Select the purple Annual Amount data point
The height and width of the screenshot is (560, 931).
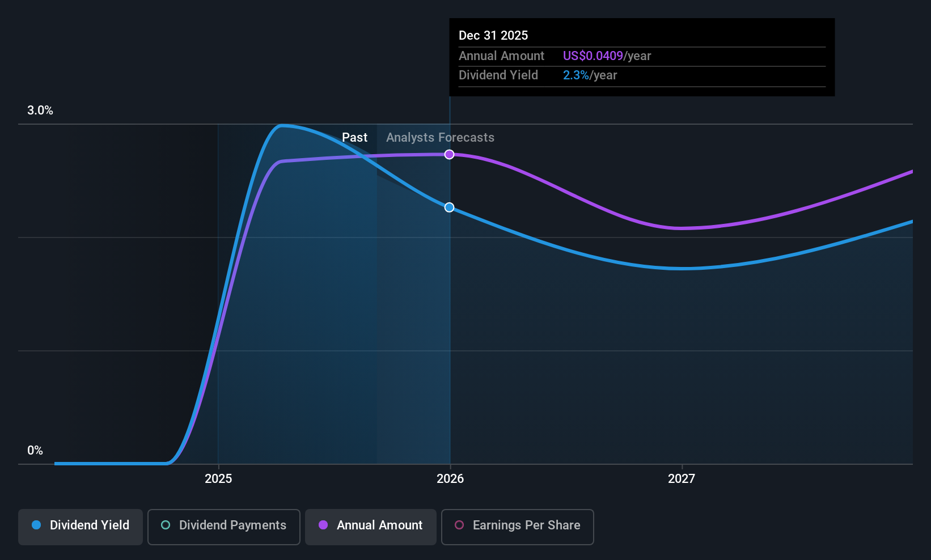click(449, 154)
